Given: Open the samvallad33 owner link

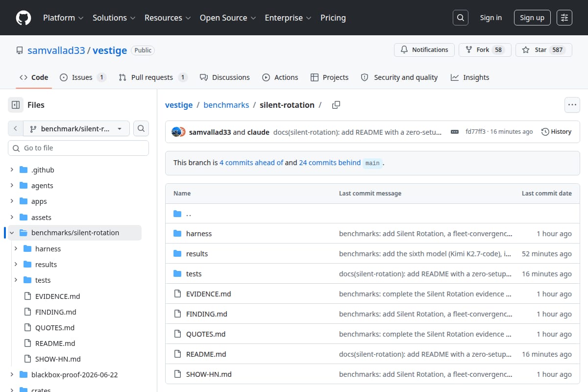Looking at the screenshot, I should pyautogui.click(x=56, y=50).
